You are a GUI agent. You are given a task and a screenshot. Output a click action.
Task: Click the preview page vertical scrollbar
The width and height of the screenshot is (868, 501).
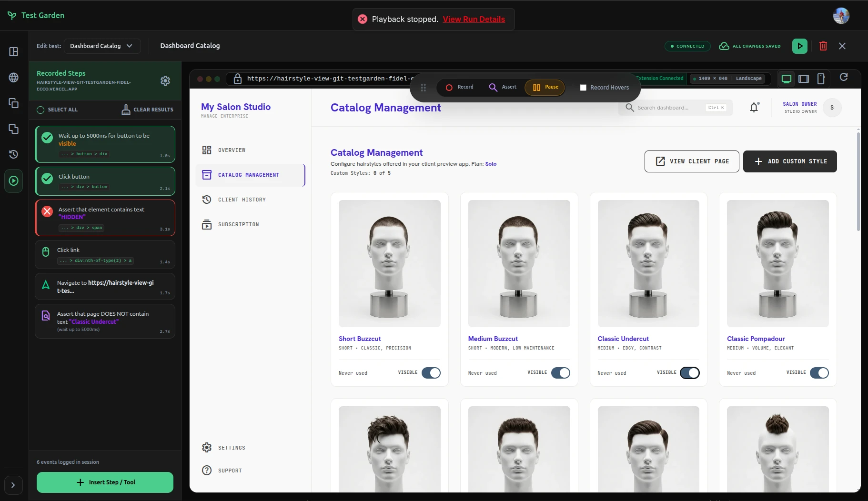(x=858, y=181)
